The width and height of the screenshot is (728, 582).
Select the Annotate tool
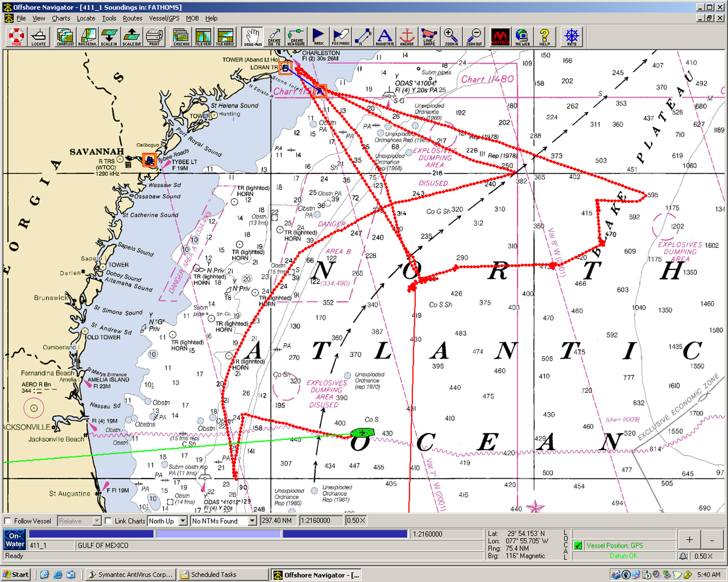385,37
